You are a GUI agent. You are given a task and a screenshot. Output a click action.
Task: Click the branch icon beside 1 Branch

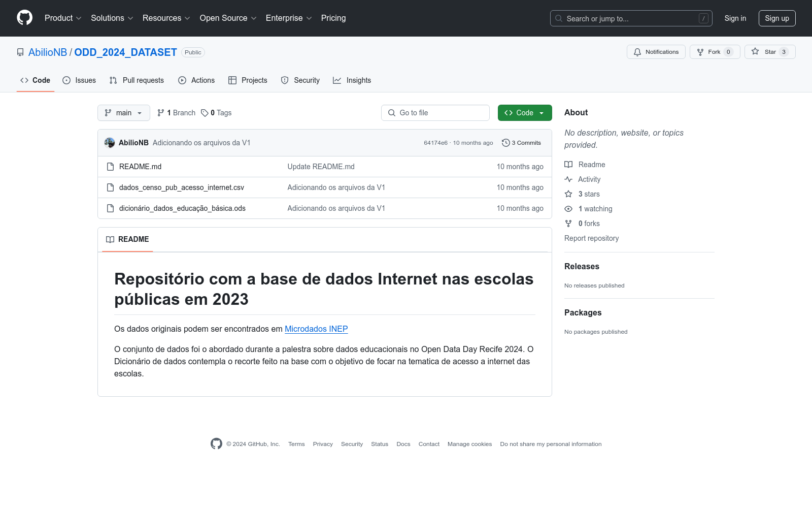click(161, 113)
